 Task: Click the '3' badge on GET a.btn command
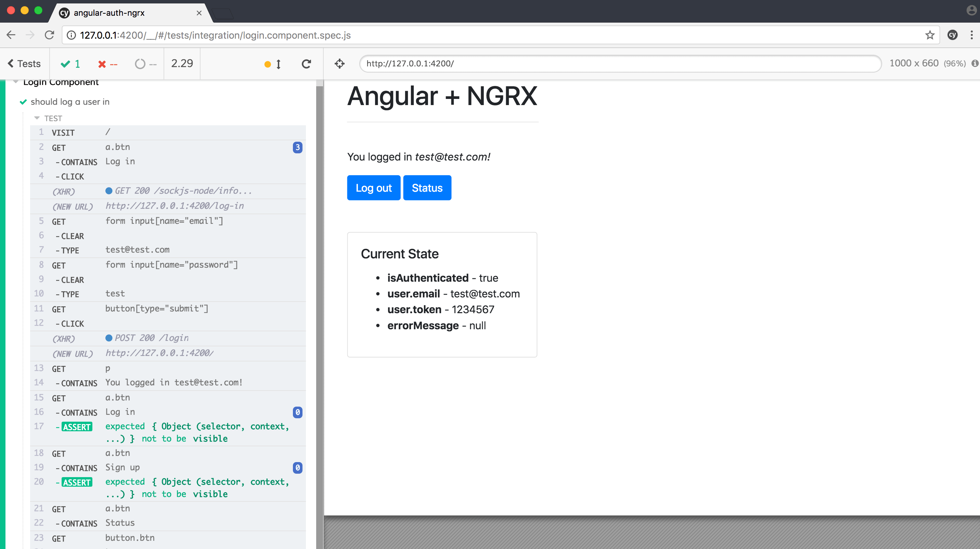tap(297, 148)
